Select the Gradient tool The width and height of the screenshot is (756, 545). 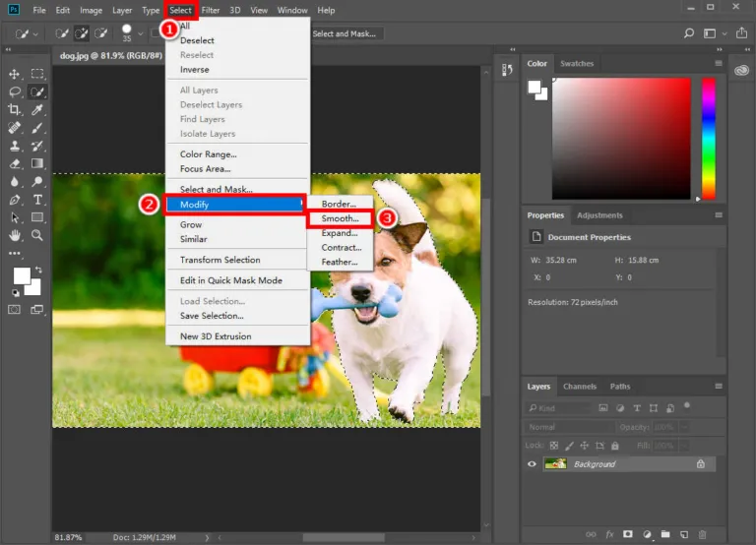[37, 163]
